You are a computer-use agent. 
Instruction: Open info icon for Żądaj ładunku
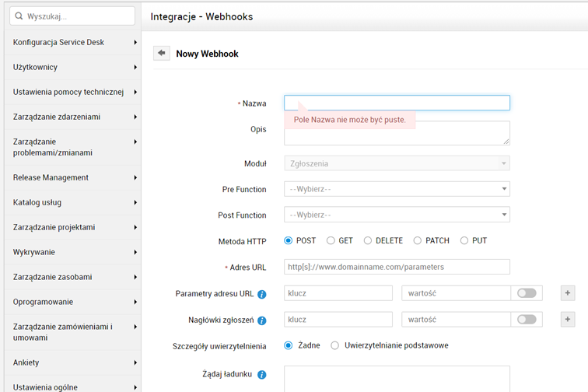coord(262,375)
